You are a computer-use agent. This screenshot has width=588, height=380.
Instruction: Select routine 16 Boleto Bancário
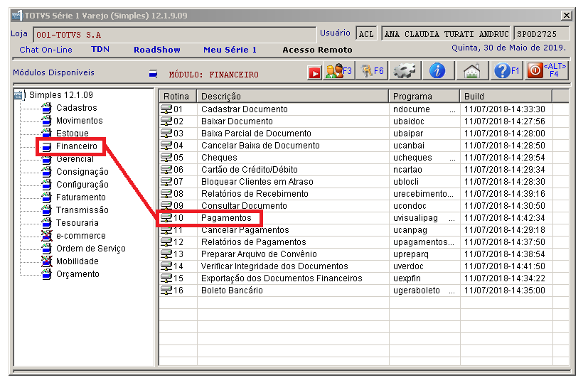[364, 290]
